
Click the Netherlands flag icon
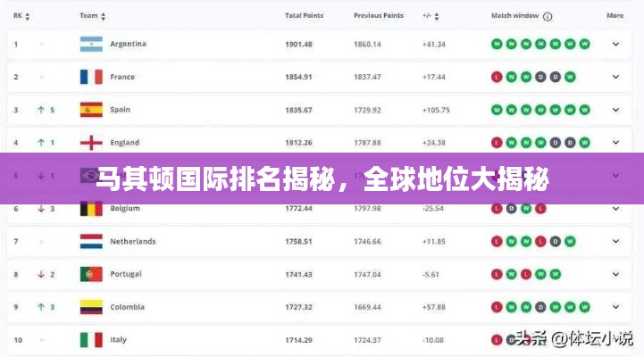coord(91,241)
